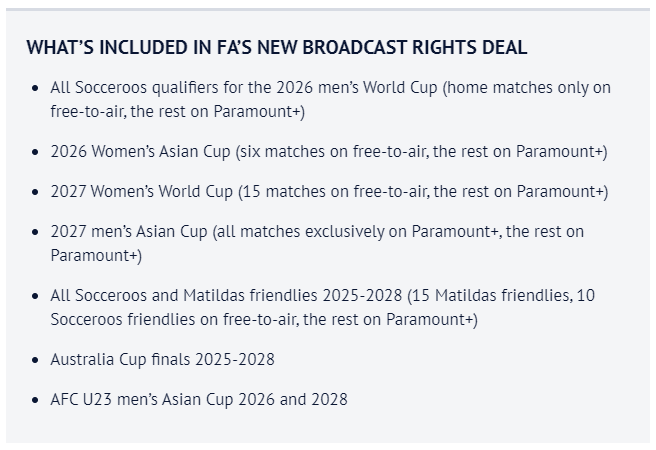The height and width of the screenshot is (450, 656).
Task: Select the 2027 men's Asian Cup entry
Action: 317,243
